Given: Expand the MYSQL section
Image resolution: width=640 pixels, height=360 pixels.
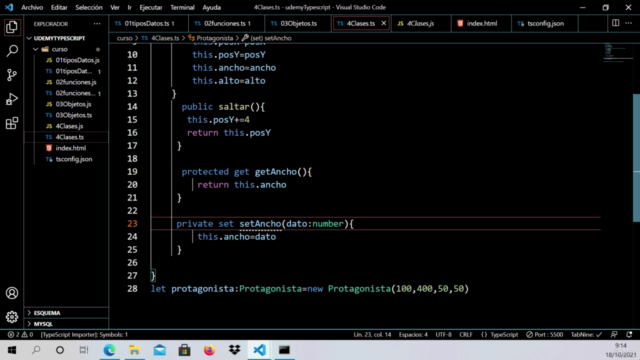Looking at the screenshot, I should (x=43, y=324).
